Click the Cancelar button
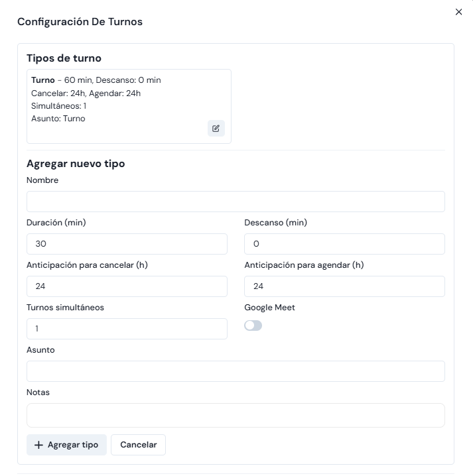Image resolution: width=473 pixels, height=476 pixels. [138, 445]
